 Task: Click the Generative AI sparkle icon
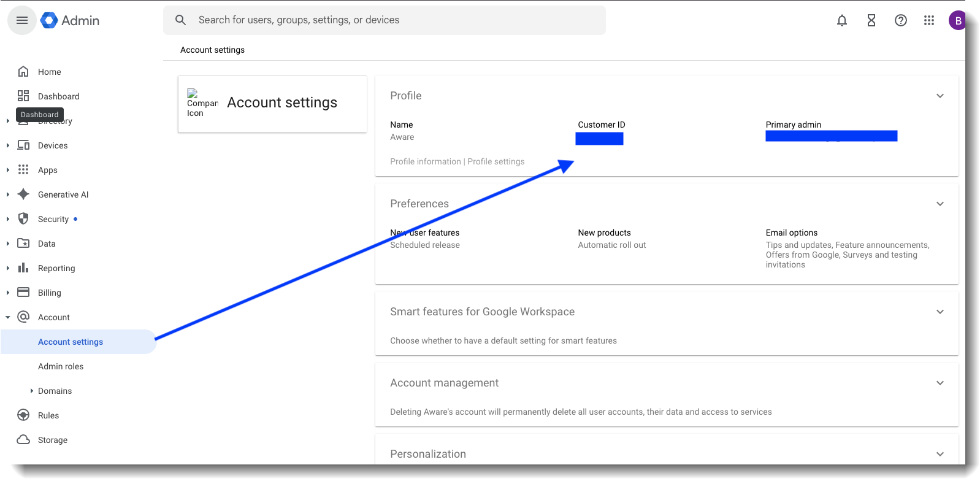tap(23, 194)
